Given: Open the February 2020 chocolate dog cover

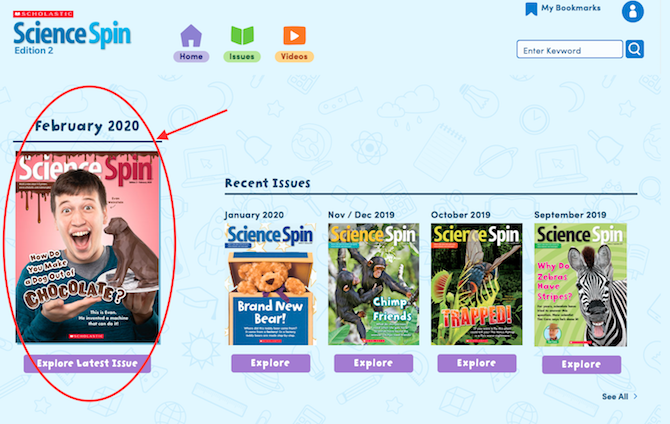Looking at the screenshot, I should tap(88, 247).
